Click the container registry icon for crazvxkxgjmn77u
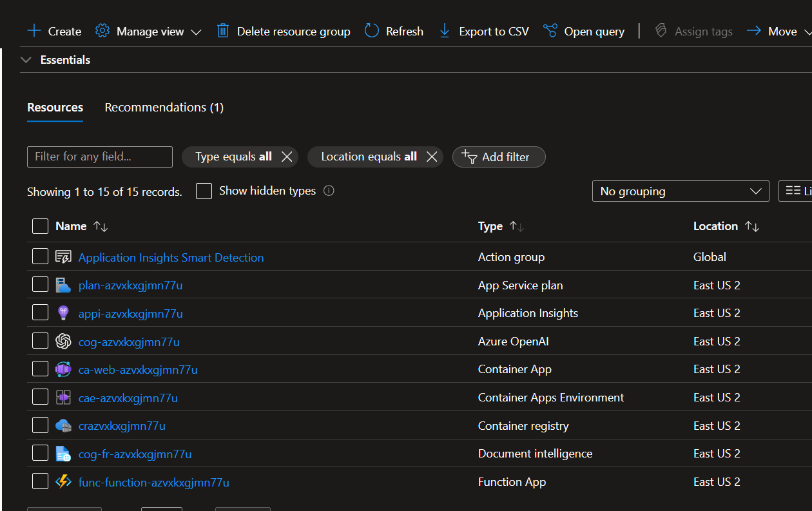This screenshot has width=812, height=511. 63,426
